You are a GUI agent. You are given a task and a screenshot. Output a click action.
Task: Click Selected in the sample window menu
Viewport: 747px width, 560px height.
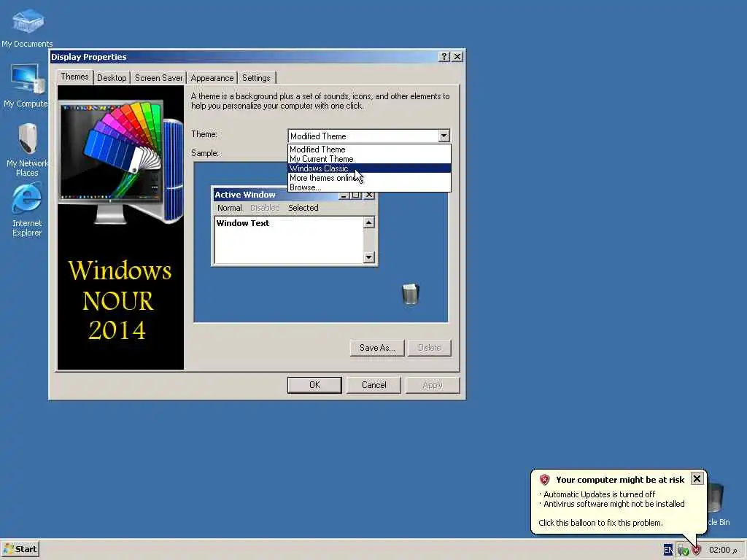(x=303, y=208)
